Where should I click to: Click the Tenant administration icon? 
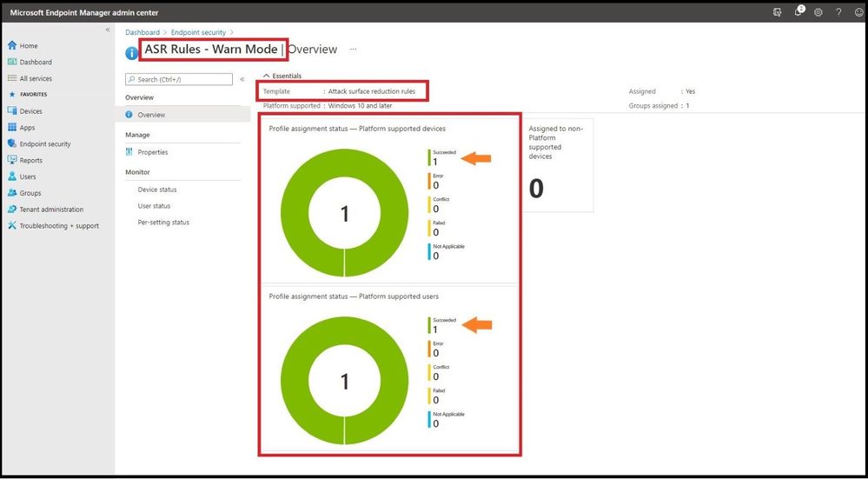click(12, 210)
